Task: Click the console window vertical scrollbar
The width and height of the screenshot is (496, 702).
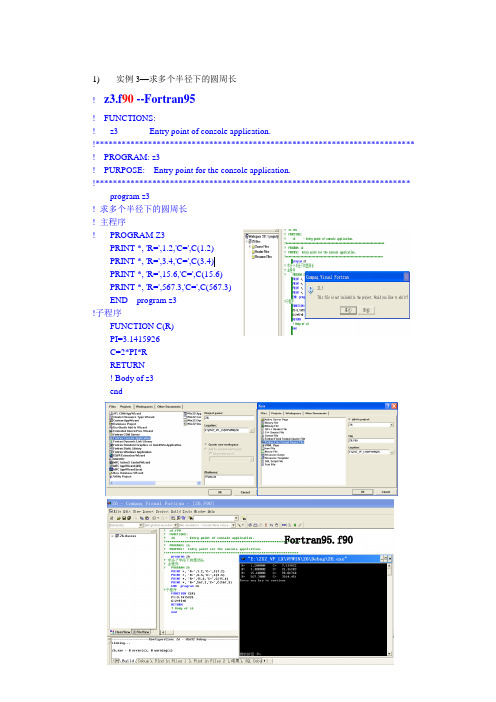Action: point(390,609)
